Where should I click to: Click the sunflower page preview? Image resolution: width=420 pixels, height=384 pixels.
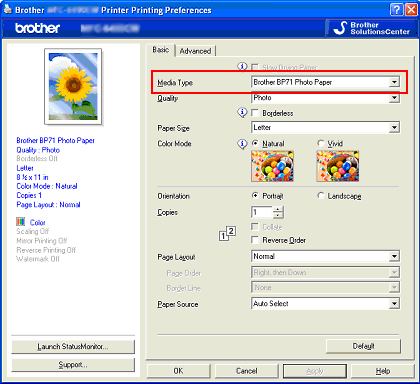click(73, 86)
